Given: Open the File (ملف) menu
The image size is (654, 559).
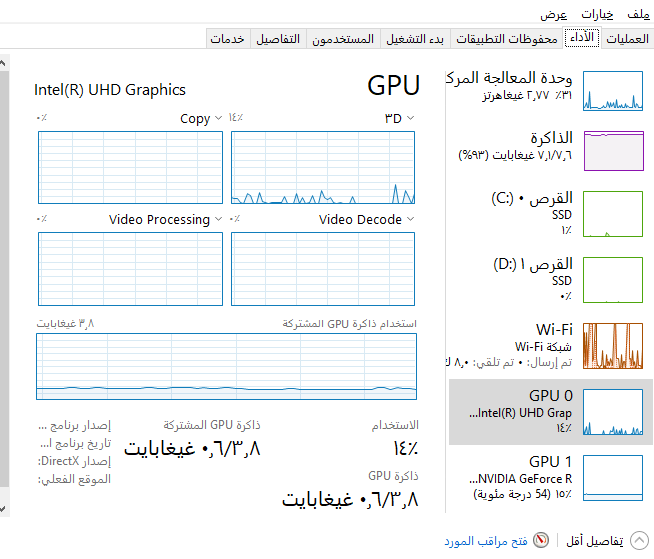Looking at the screenshot, I should (x=637, y=14).
